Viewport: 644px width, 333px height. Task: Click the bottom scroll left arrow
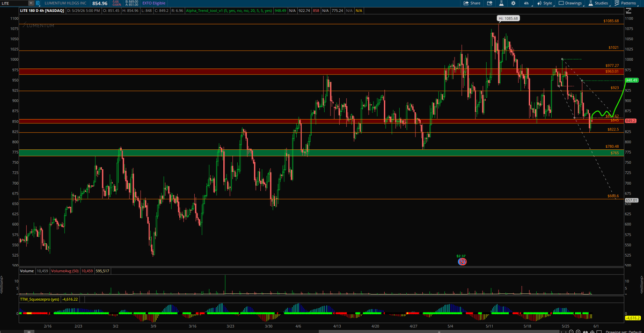coord(562,331)
